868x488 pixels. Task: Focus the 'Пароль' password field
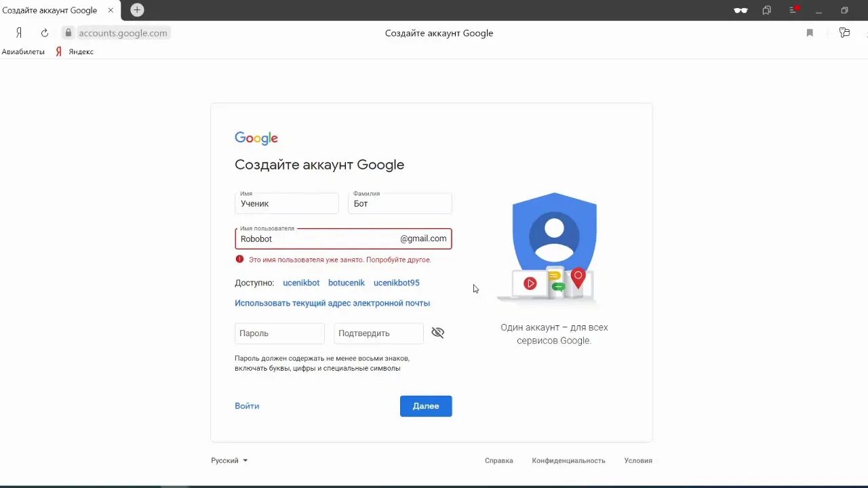pyautogui.click(x=279, y=333)
